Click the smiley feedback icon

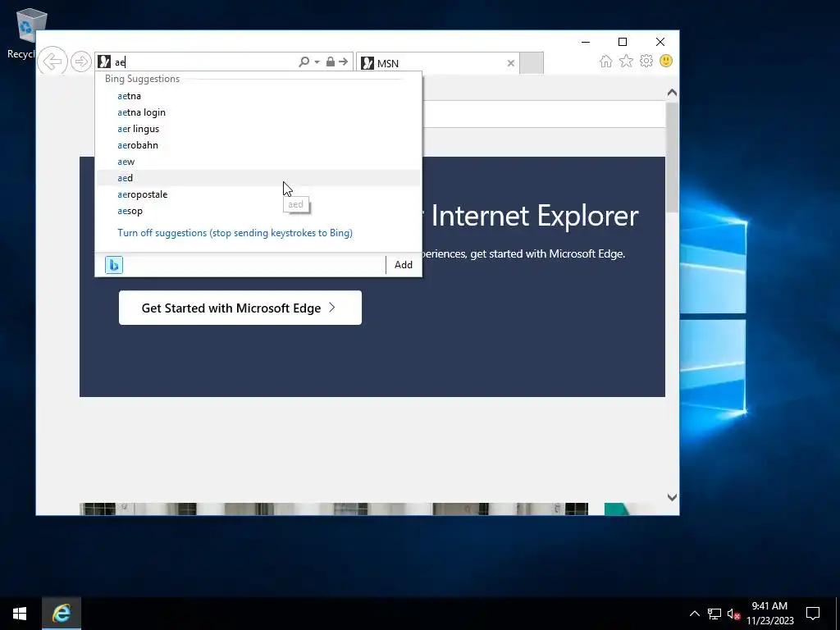point(666,61)
